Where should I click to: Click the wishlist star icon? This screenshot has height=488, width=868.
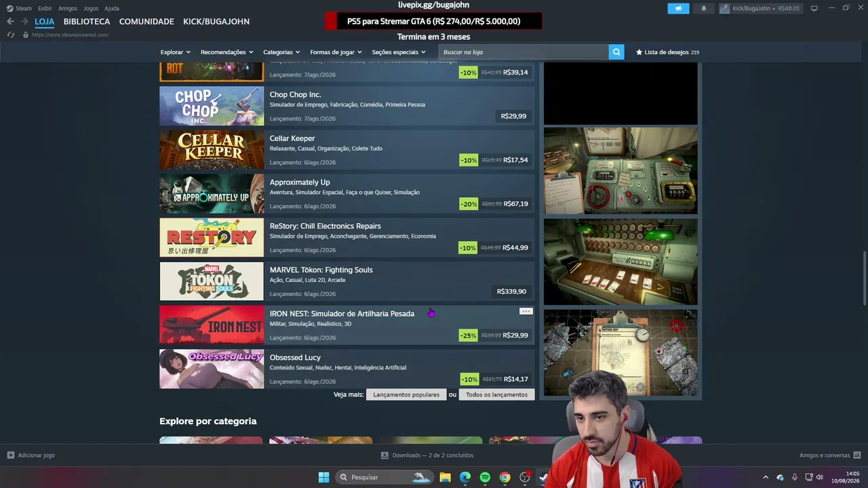(639, 52)
